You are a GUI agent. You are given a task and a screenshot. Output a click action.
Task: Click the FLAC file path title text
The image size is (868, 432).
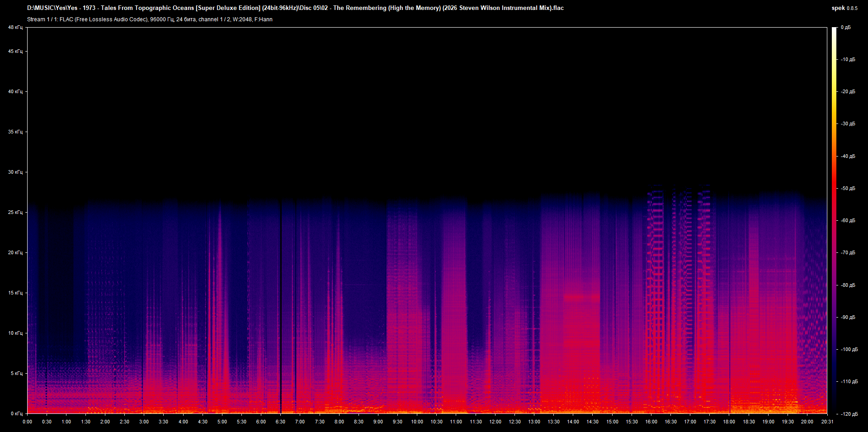pyautogui.click(x=295, y=8)
